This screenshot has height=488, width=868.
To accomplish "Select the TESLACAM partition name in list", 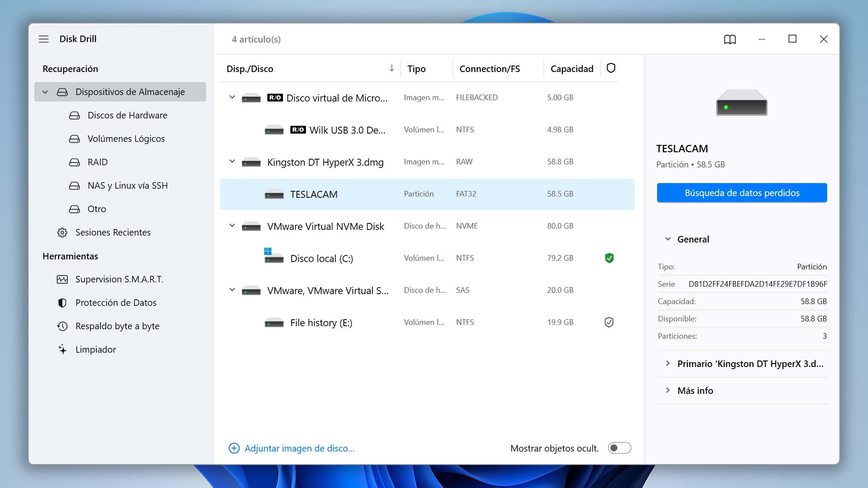I will 314,194.
